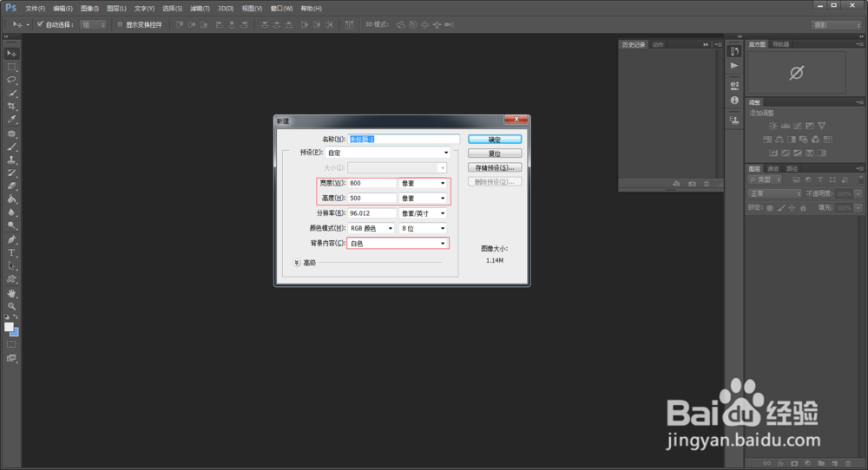Toggle pixel layer filter in Layers

(796, 180)
